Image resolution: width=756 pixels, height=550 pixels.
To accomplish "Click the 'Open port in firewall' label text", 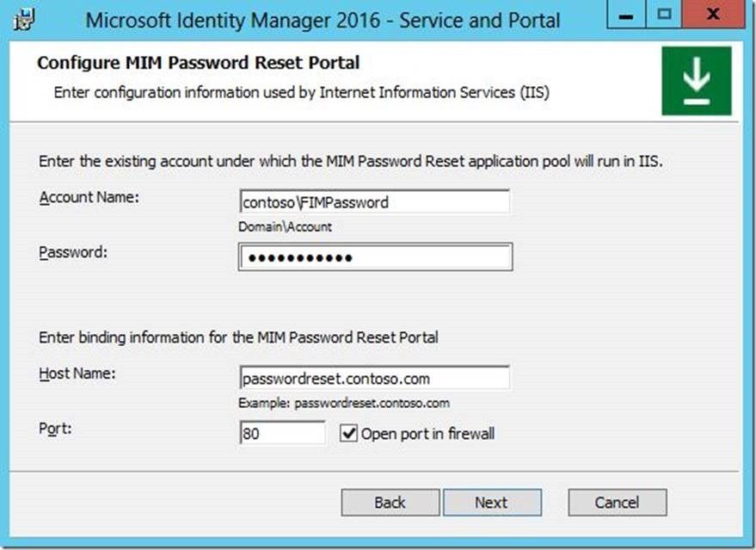I will point(427,433).
